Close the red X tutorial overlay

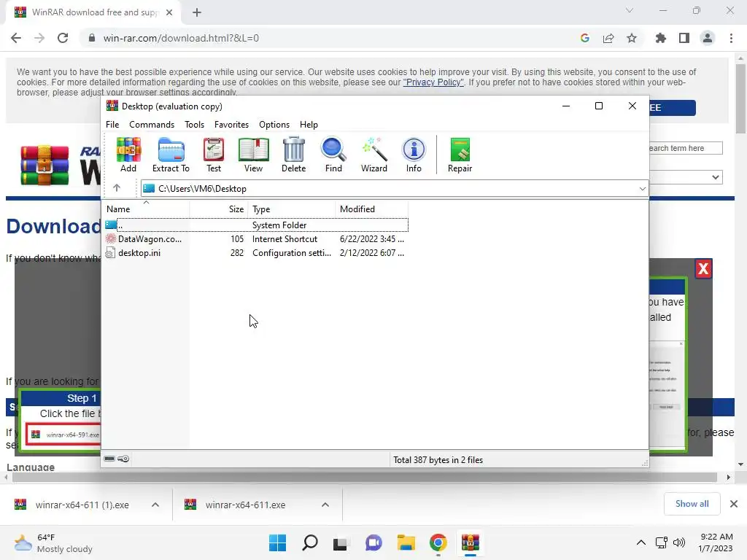tap(703, 269)
